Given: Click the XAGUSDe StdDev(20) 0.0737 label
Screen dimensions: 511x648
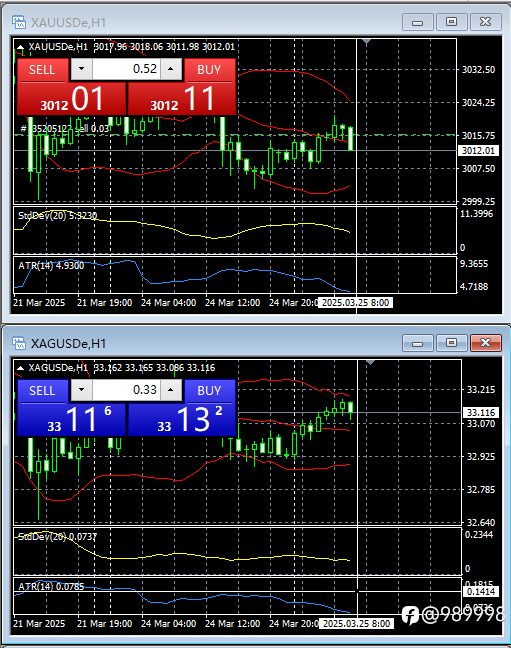Looking at the screenshot, I should [x=57, y=536].
